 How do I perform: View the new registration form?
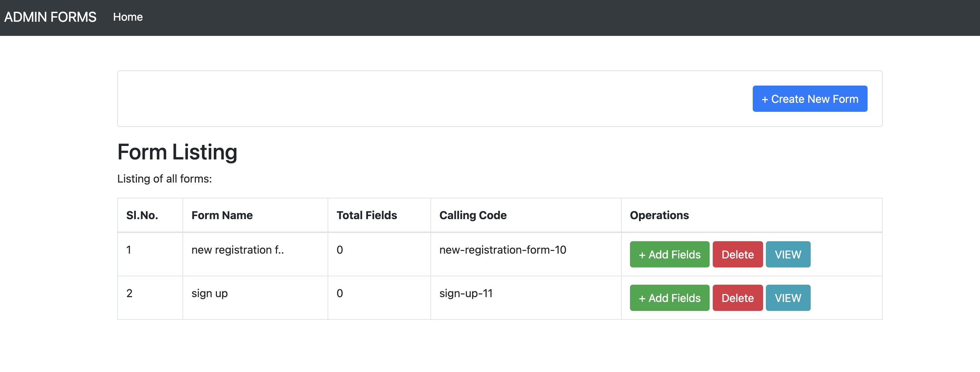788,254
